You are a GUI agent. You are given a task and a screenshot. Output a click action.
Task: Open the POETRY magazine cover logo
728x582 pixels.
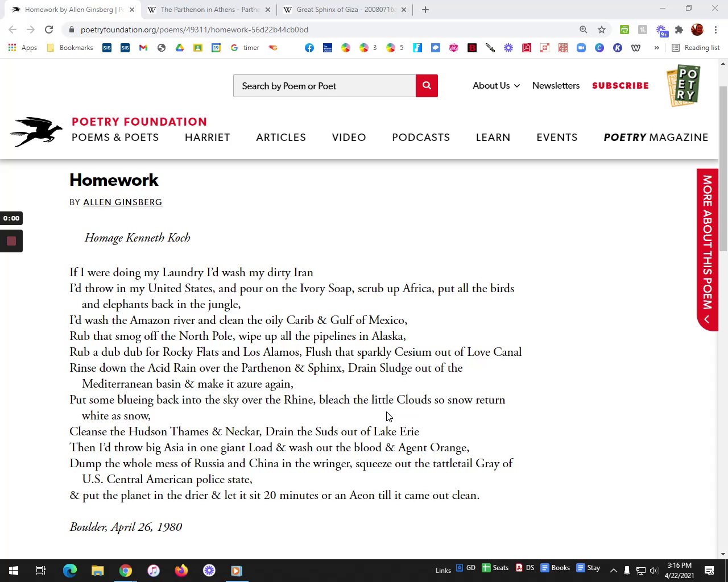684,86
